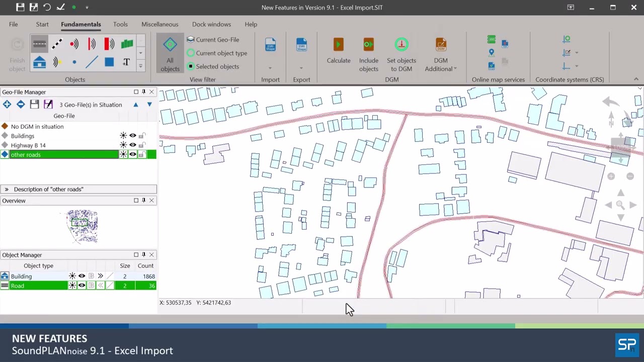The height and width of the screenshot is (362, 644).
Task: Click the coordinate system with green circle icon
Action: [x=567, y=39]
